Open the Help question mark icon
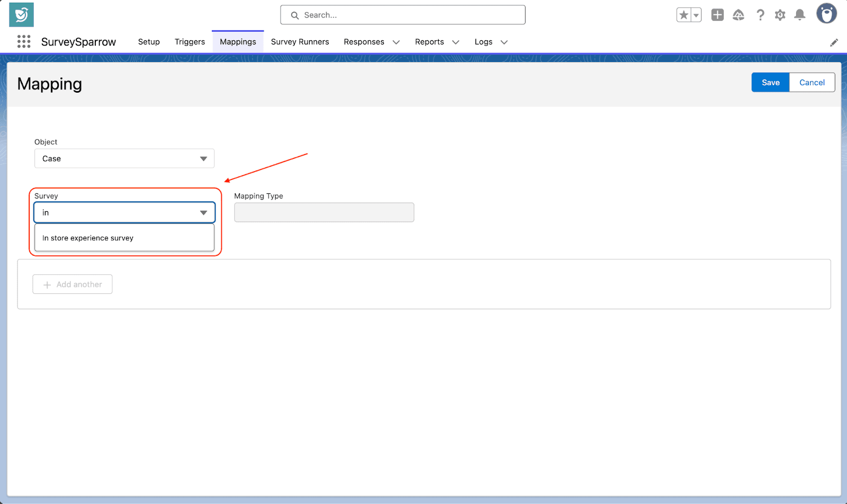The image size is (847, 504). [760, 15]
